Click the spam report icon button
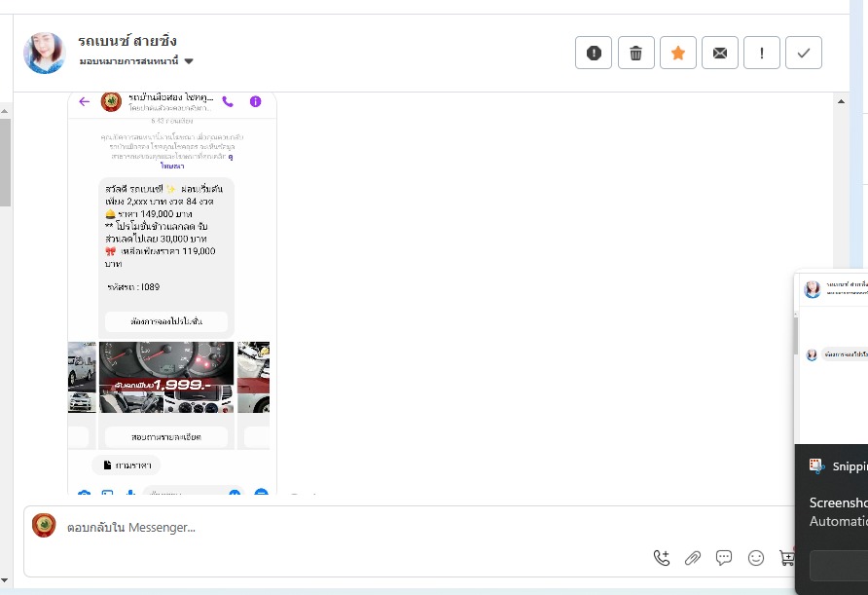The width and height of the screenshot is (868, 595). click(594, 53)
